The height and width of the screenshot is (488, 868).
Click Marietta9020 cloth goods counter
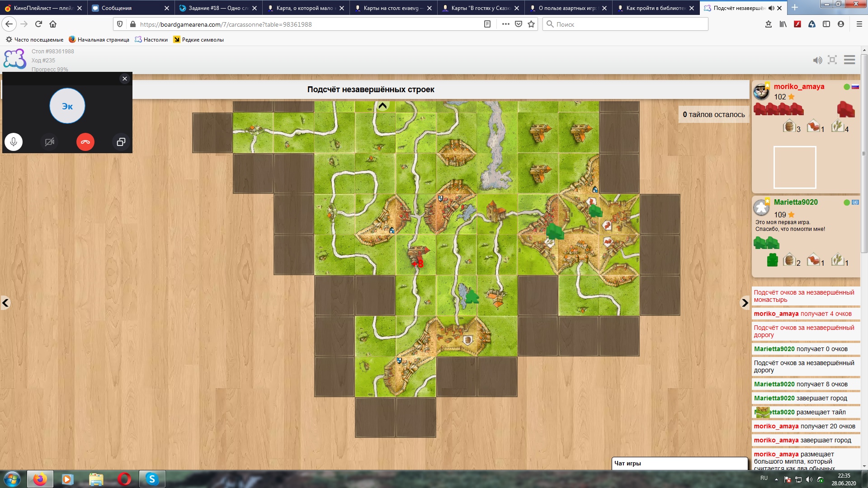[x=816, y=260]
